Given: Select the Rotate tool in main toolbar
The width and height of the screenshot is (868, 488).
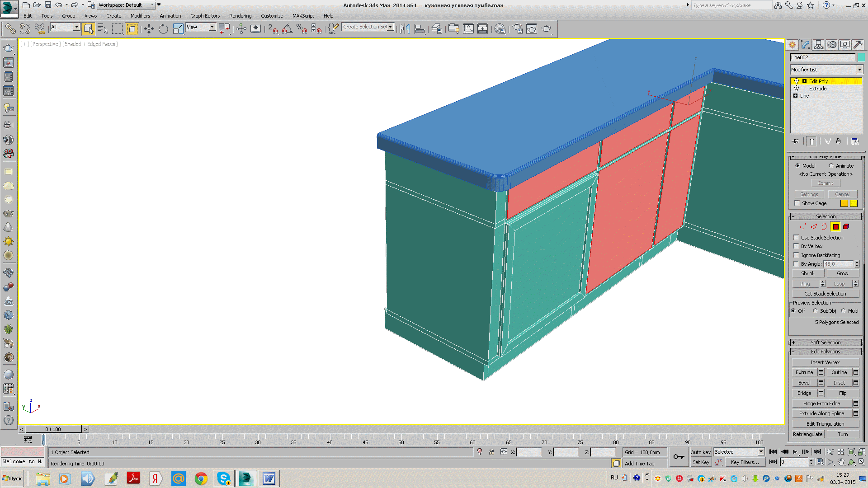Looking at the screenshot, I should point(163,29).
